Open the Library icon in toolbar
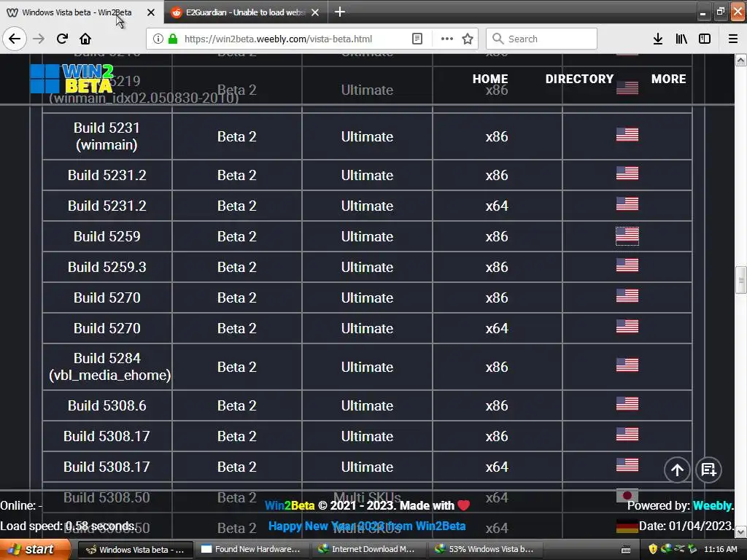This screenshot has width=747, height=560. coord(681,39)
